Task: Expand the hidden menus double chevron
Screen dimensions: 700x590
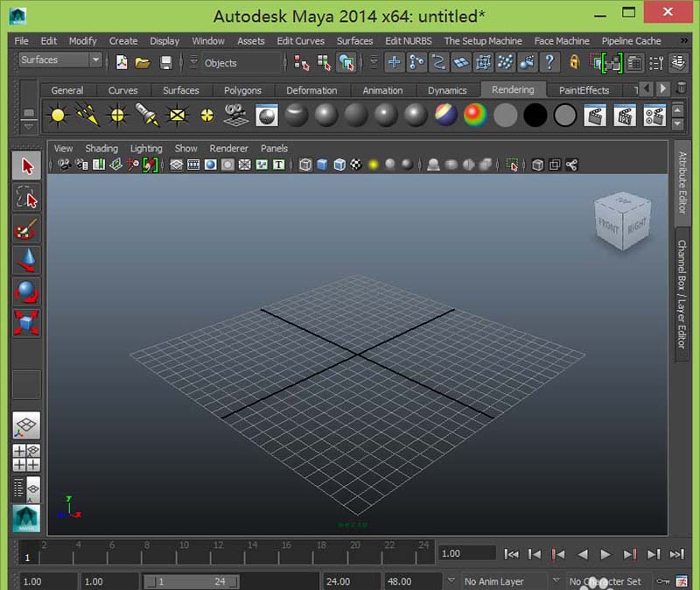Action: [x=684, y=40]
